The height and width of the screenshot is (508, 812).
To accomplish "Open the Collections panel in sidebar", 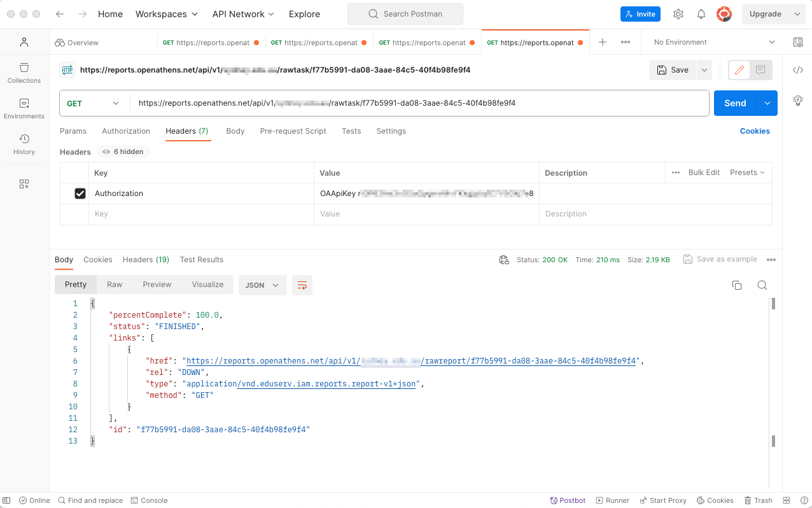I will [24, 72].
